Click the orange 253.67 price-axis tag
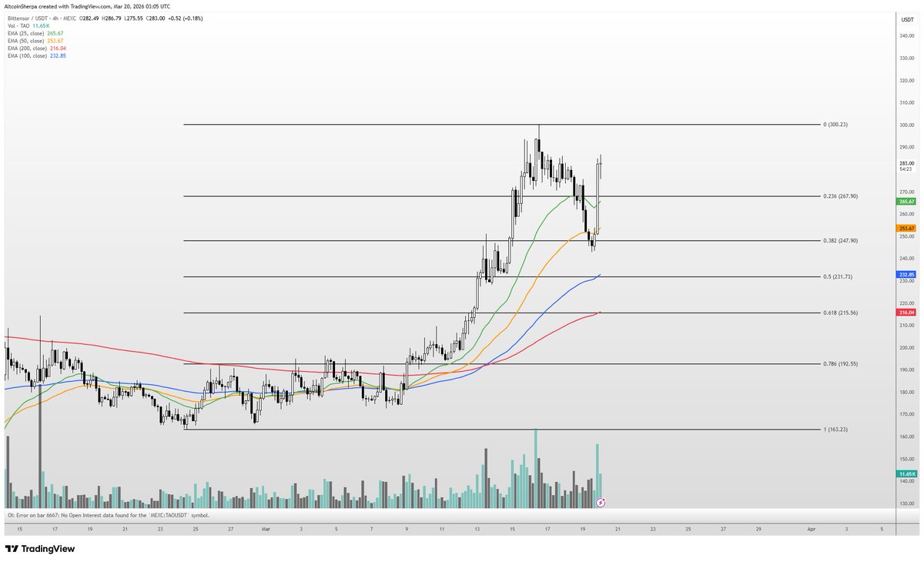This screenshot has width=924, height=562. coord(906,228)
